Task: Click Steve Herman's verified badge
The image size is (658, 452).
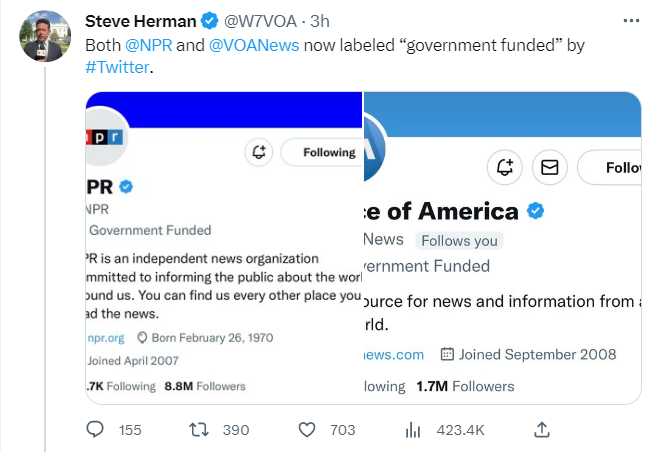Action: (x=210, y=20)
